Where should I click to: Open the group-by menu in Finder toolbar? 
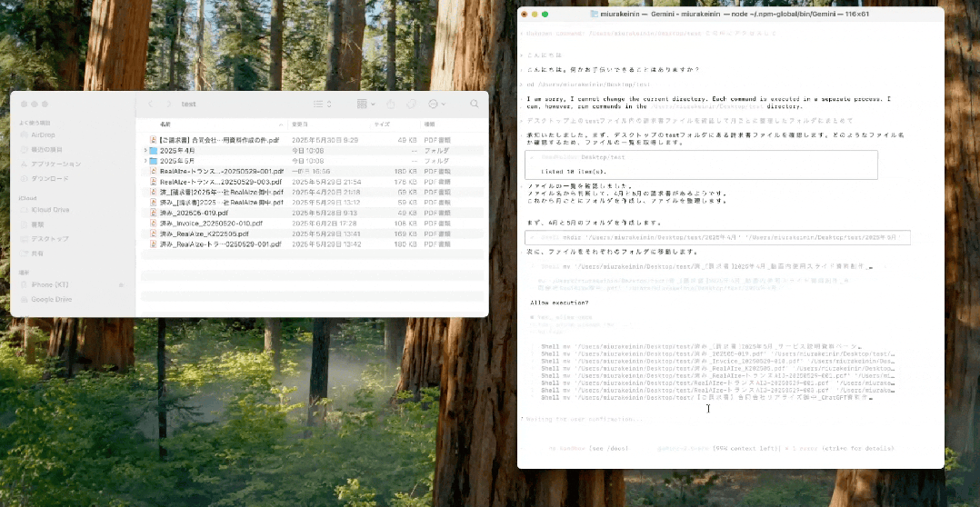click(365, 104)
